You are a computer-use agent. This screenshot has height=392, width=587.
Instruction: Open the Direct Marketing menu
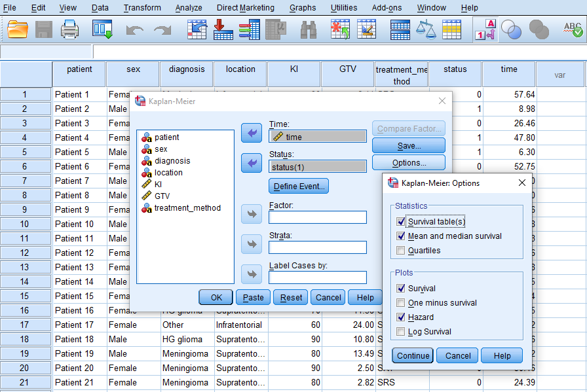pyautogui.click(x=246, y=7)
